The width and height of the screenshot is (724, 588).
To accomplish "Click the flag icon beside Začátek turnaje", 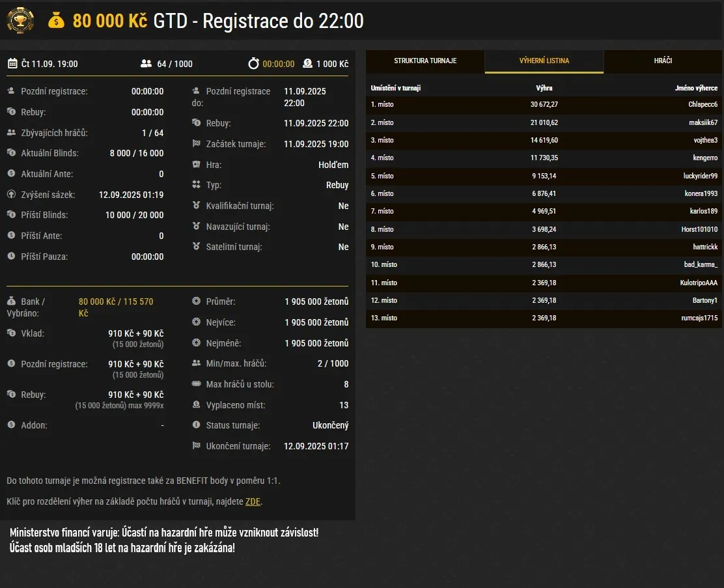I will [196, 144].
